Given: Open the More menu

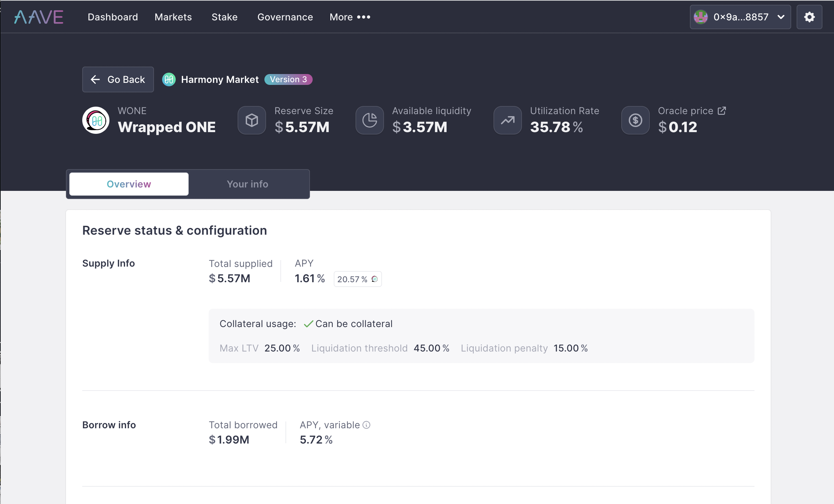Looking at the screenshot, I should click(x=350, y=17).
